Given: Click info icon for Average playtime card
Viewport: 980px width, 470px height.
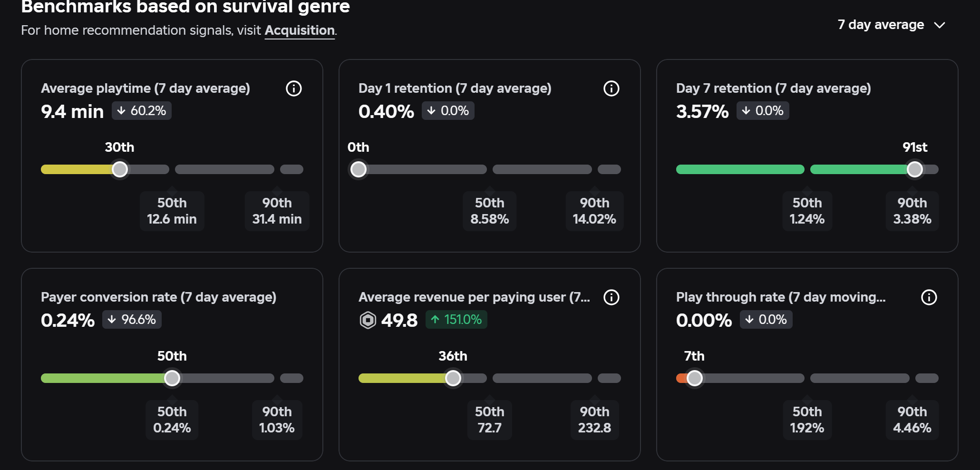Looking at the screenshot, I should coord(294,88).
